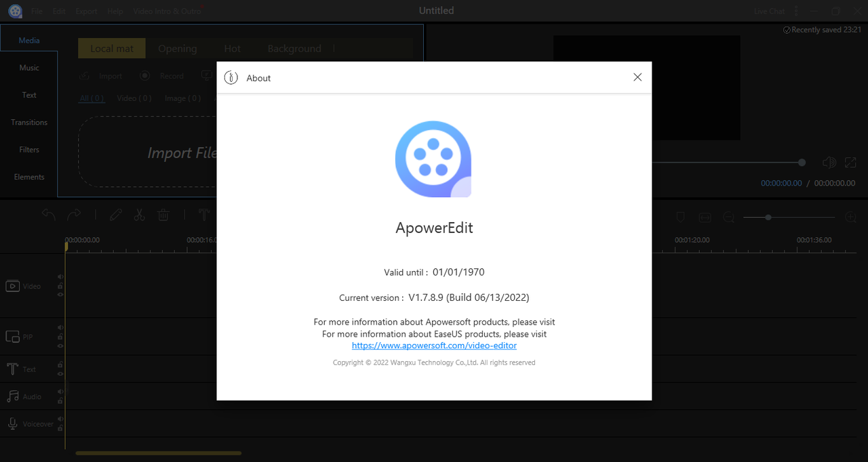The height and width of the screenshot is (462, 868).
Task: Open the Edit menu
Action: pos(59,12)
